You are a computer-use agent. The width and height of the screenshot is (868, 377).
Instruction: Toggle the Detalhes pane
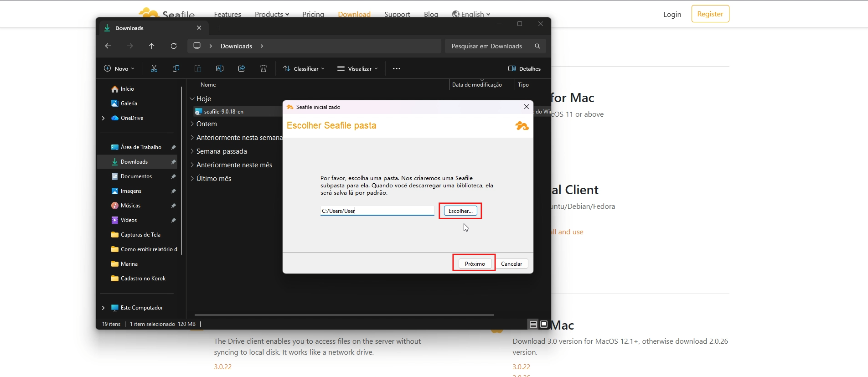[524, 68]
